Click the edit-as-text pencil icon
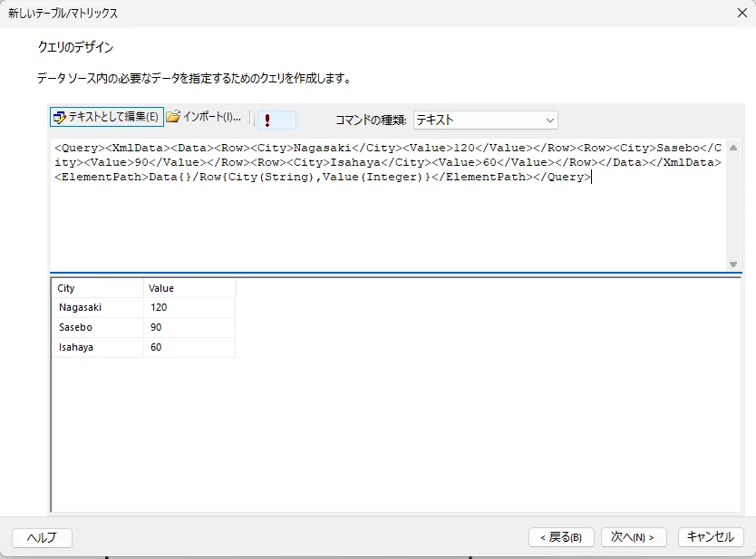 pyautogui.click(x=59, y=117)
